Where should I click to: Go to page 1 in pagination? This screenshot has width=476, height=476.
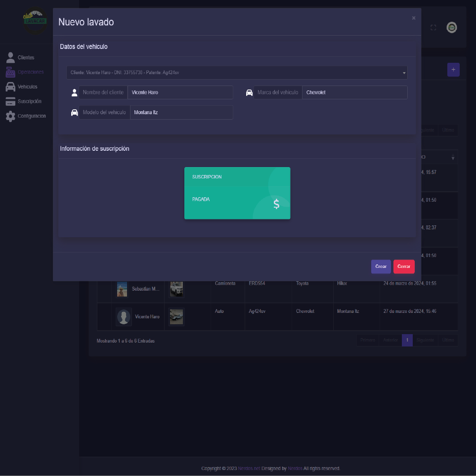pos(407,340)
